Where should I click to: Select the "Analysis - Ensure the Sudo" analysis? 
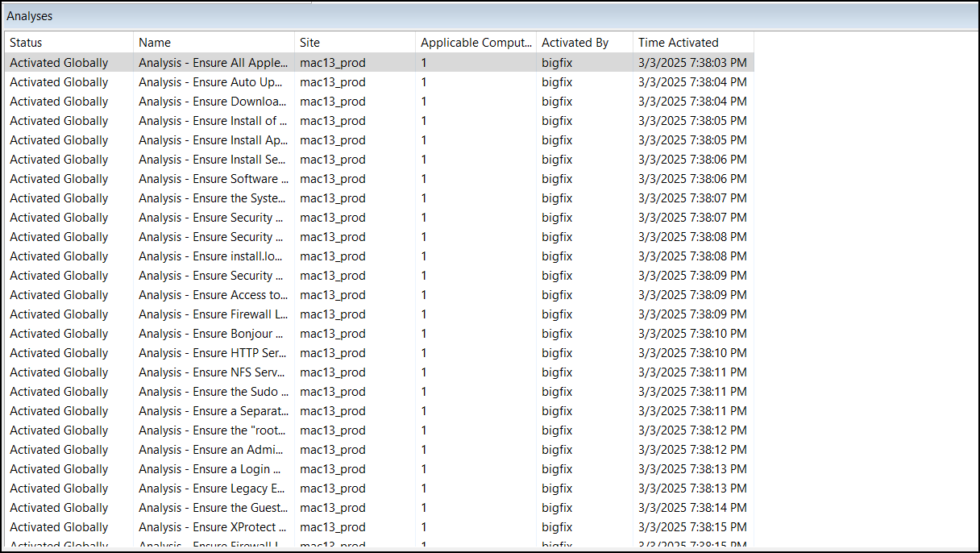(x=214, y=391)
